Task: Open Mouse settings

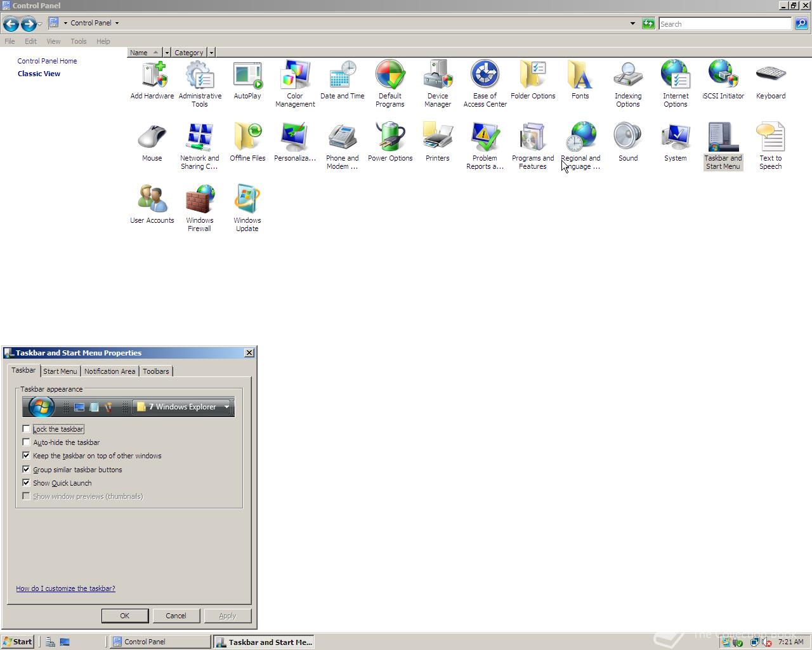Action: pyautogui.click(x=152, y=143)
